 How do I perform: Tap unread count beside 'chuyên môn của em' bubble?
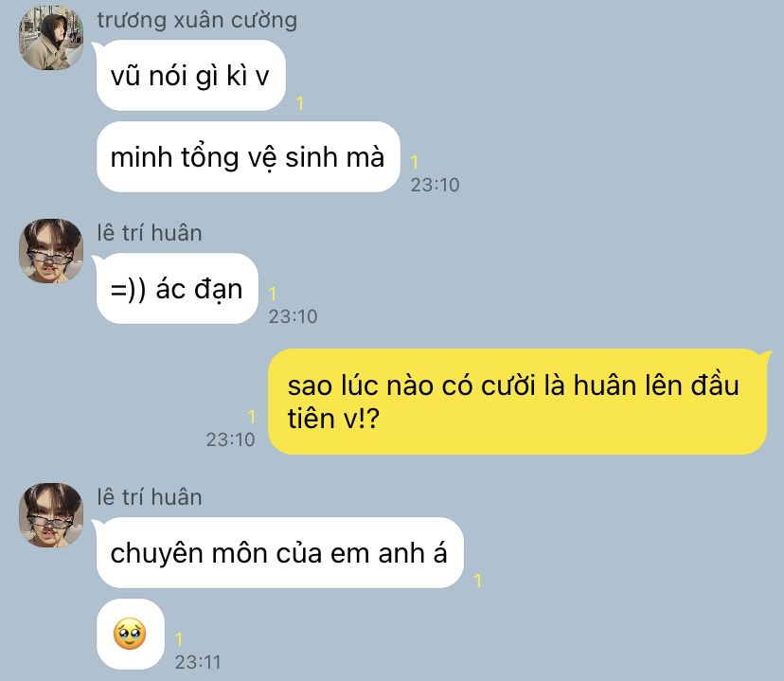click(x=477, y=580)
